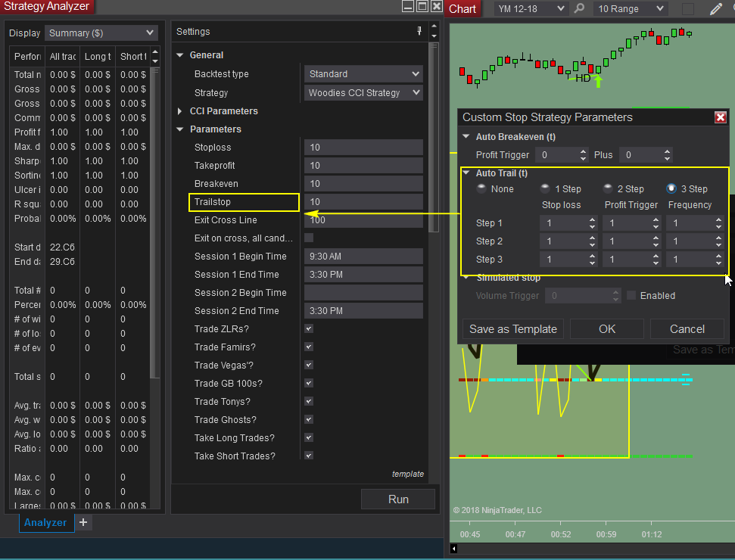
Task: Click the Long trades column header
Action: click(98, 56)
